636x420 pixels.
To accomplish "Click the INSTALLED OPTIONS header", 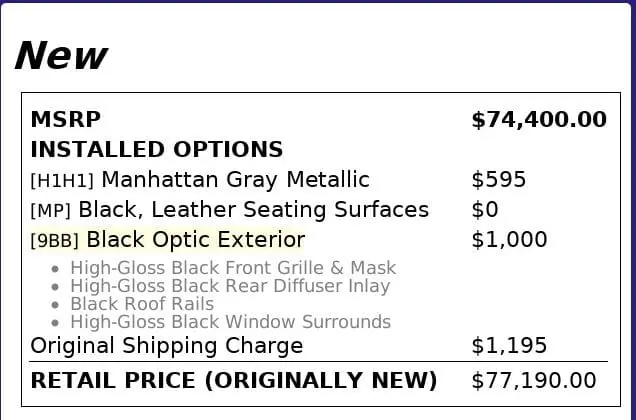I will point(157,150).
